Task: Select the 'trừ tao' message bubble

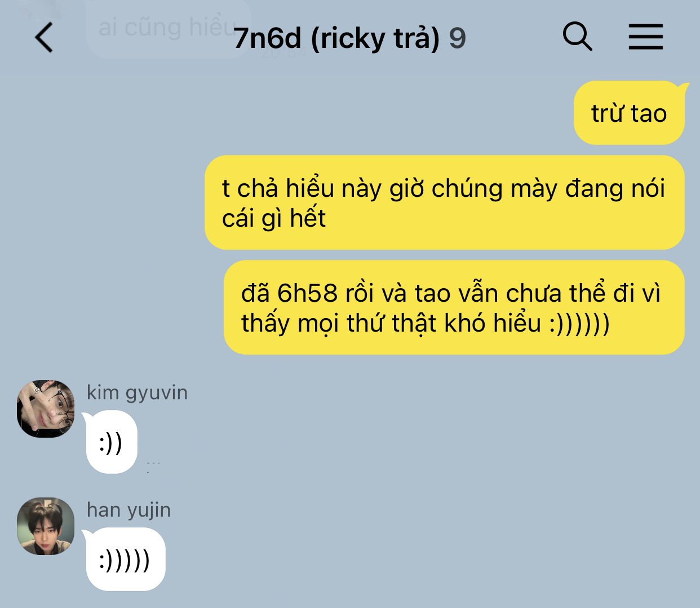Action: [629, 113]
